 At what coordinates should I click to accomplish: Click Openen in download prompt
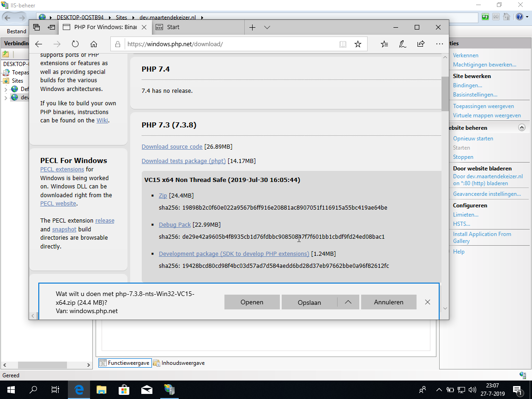pyautogui.click(x=252, y=302)
